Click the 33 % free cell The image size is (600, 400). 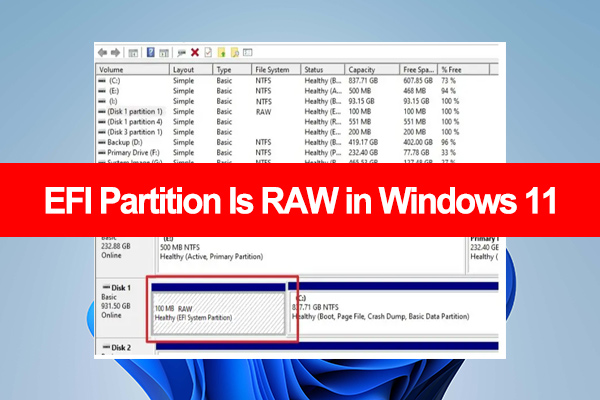click(448, 153)
